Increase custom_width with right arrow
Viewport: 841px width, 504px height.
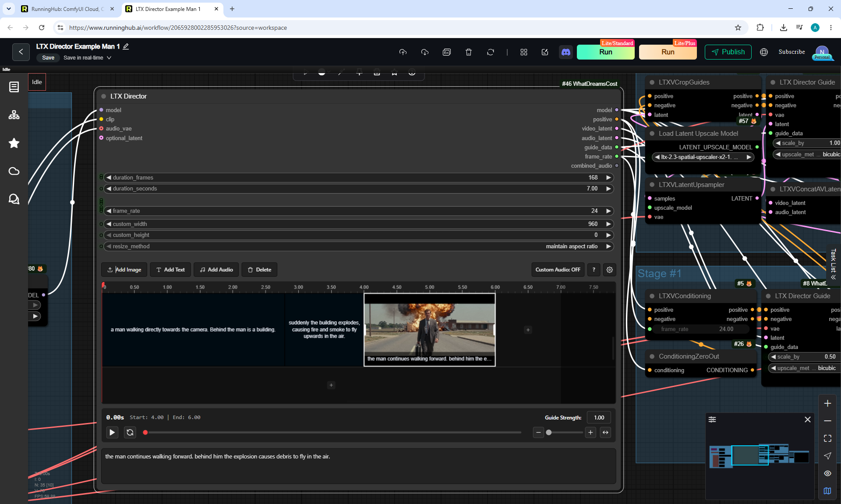608,224
